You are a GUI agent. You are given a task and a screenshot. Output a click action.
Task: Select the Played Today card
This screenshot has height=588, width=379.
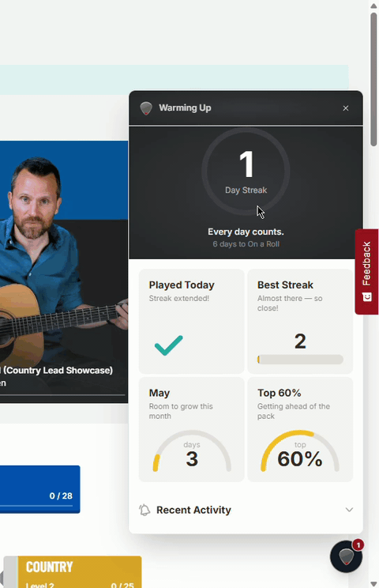[x=191, y=322]
